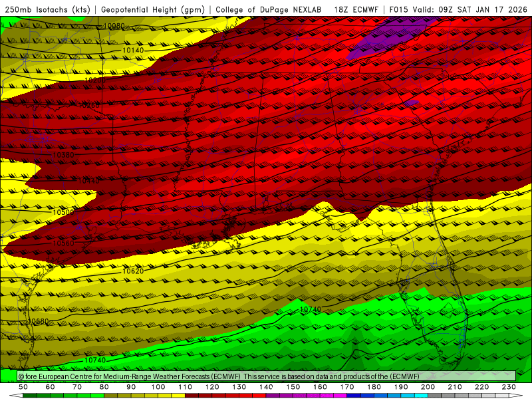Click the 100 value on the color scale
532x399 pixels.
click(158, 387)
